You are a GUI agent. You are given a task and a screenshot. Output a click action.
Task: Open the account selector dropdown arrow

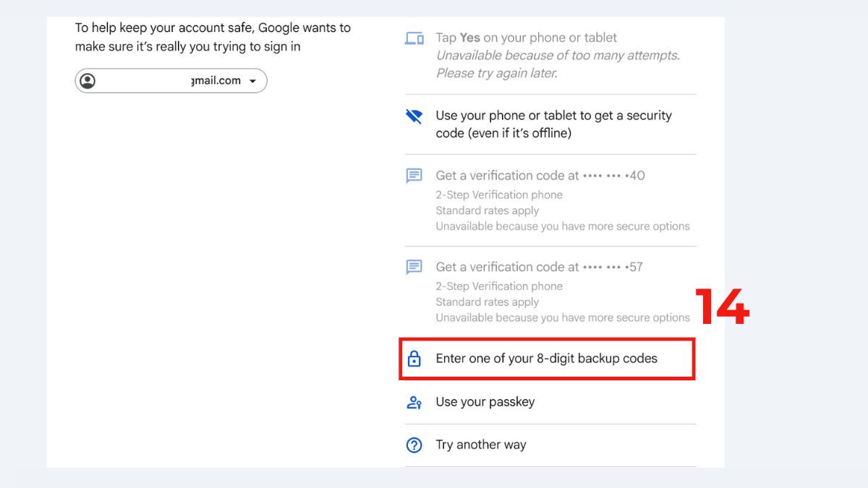coord(254,80)
